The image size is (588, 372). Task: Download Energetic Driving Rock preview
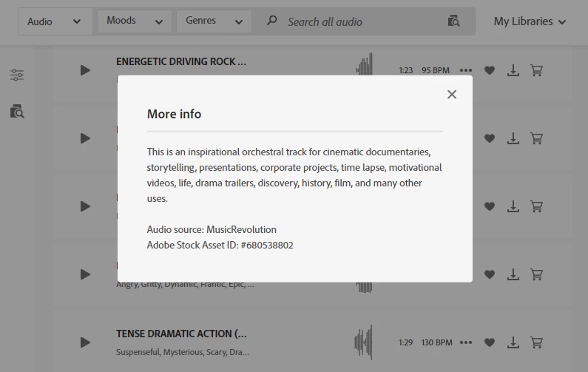513,70
